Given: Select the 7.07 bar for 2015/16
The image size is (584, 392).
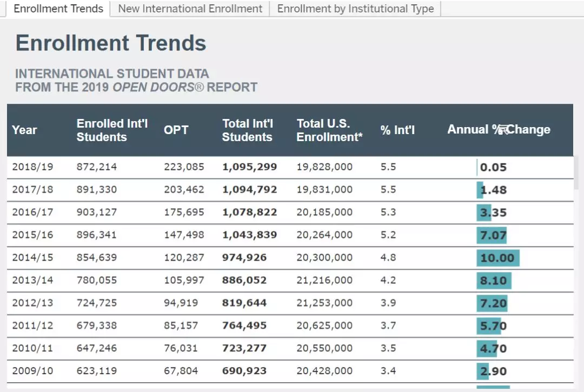Looking at the screenshot, I should tap(492, 235).
